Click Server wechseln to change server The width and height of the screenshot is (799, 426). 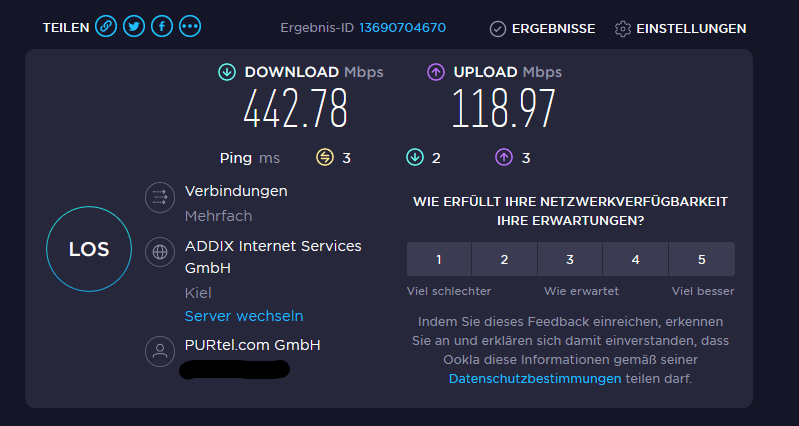(x=244, y=316)
